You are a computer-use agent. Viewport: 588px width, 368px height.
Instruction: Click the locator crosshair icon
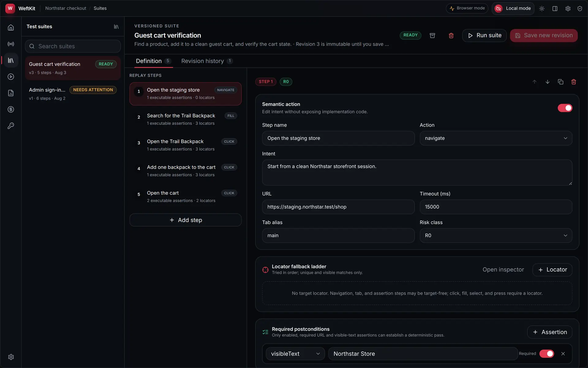click(x=265, y=270)
